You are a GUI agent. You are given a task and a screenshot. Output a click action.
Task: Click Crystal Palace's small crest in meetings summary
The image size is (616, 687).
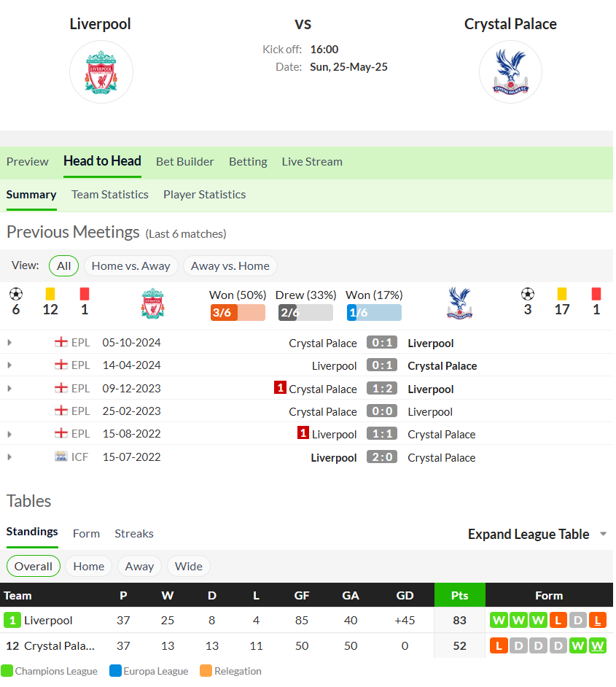459,303
